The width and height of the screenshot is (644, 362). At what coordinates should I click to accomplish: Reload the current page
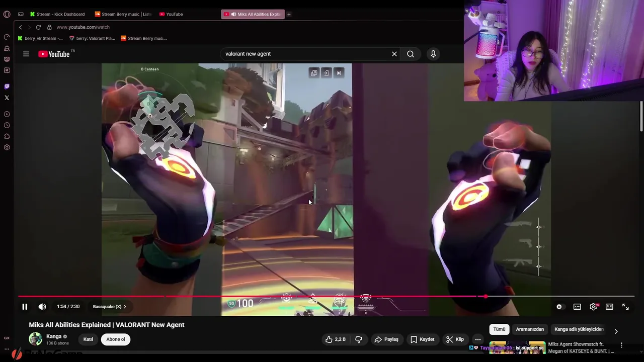click(x=38, y=27)
